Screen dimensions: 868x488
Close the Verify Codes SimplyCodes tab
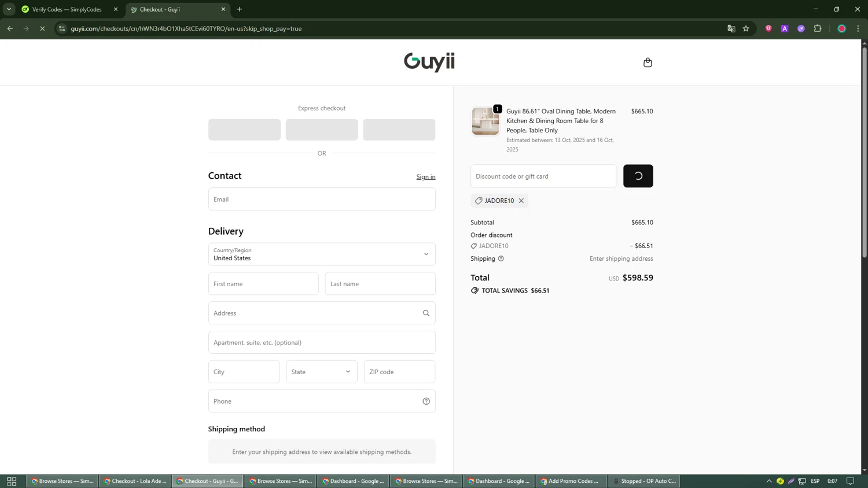[116, 9]
